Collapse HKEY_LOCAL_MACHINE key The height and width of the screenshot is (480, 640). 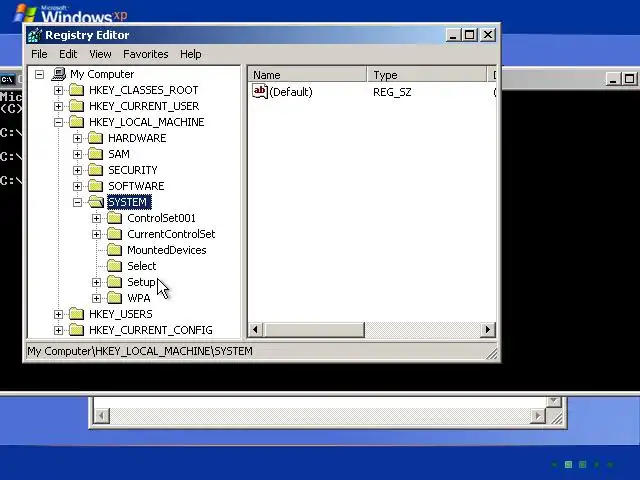click(x=58, y=122)
